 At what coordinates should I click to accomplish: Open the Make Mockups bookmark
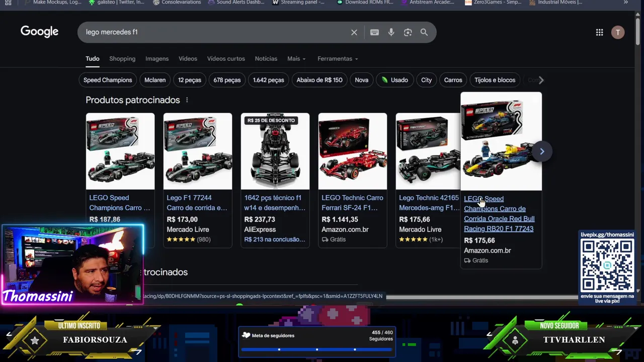52,3
